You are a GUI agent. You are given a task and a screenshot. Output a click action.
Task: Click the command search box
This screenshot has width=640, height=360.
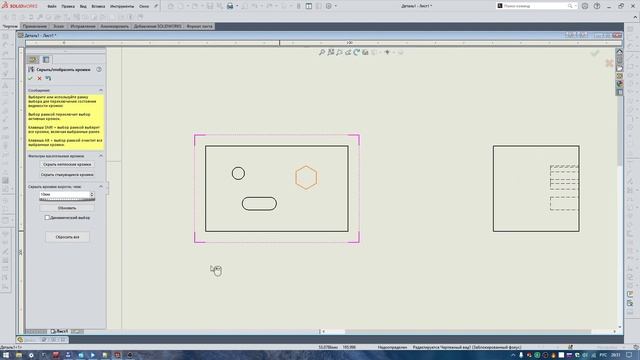pos(537,6)
